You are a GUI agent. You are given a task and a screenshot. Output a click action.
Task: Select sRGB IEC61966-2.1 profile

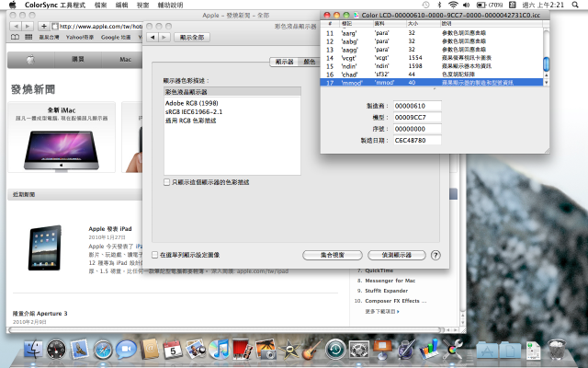(x=194, y=111)
